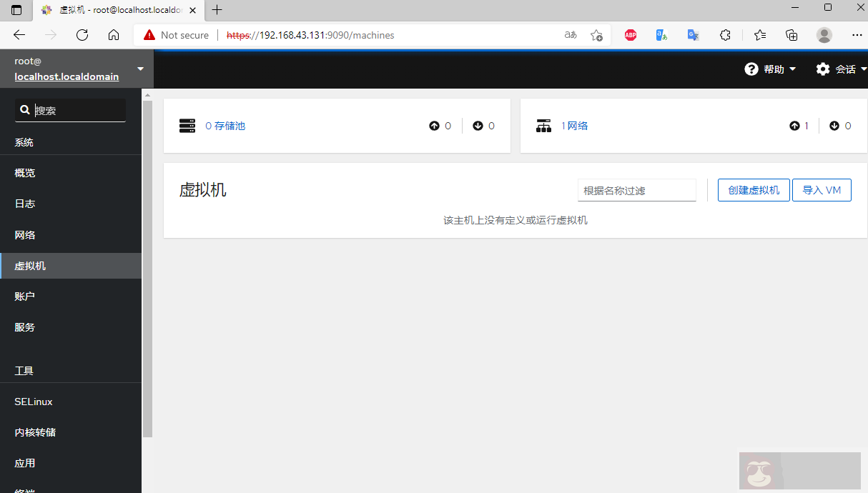This screenshot has height=493, width=868.
Task: Open the browser profile avatar icon
Action: 824,35
